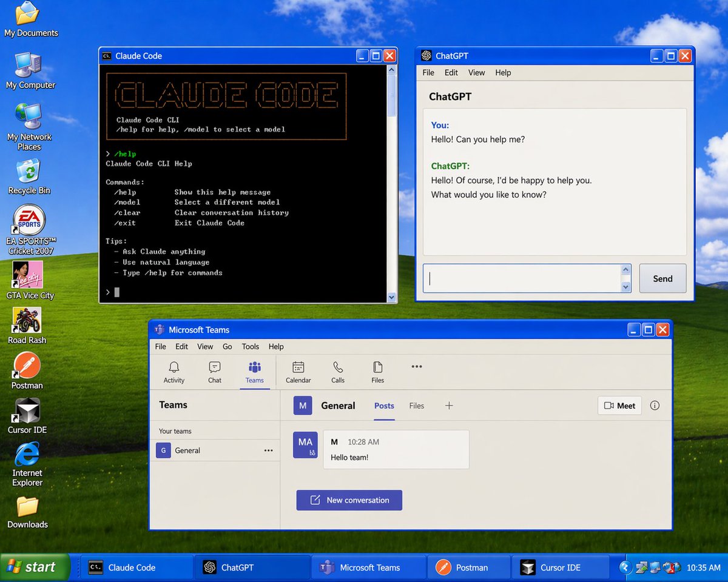Image resolution: width=728 pixels, height=582 pixels.
Task: Click the ChatGPT message input field
Action: (522, 278)
